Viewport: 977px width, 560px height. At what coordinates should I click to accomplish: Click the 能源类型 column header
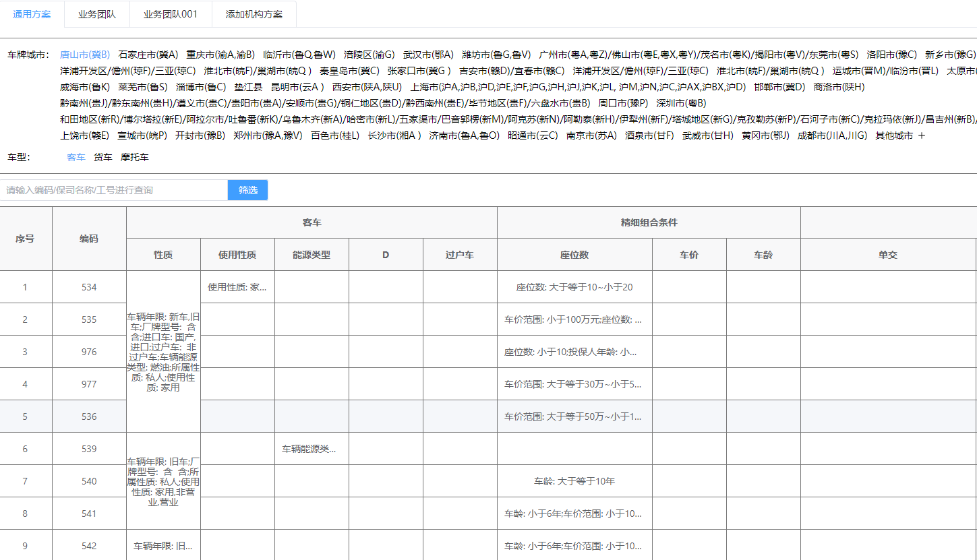coord(312,255)
